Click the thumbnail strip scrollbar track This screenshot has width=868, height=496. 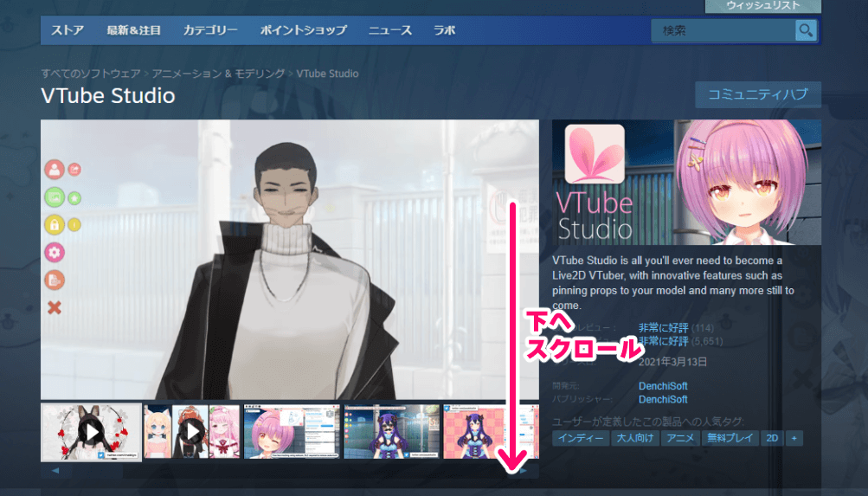(290, 471)
